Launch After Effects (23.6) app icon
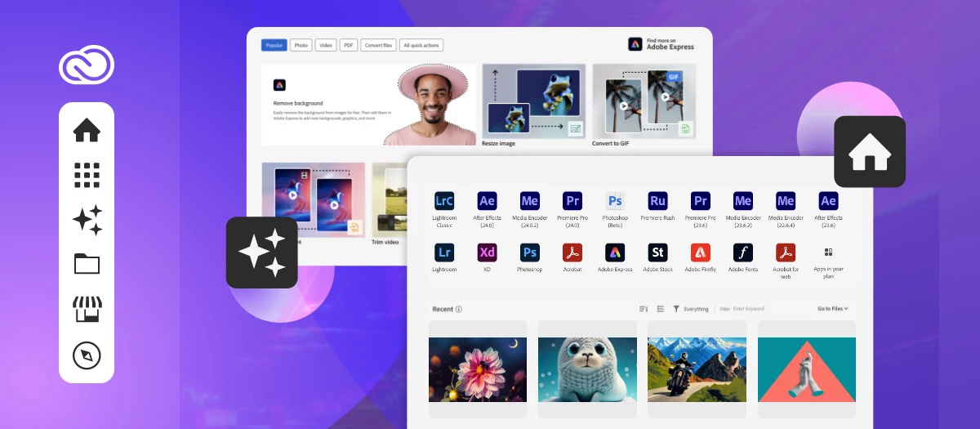 tap(828, 201)
